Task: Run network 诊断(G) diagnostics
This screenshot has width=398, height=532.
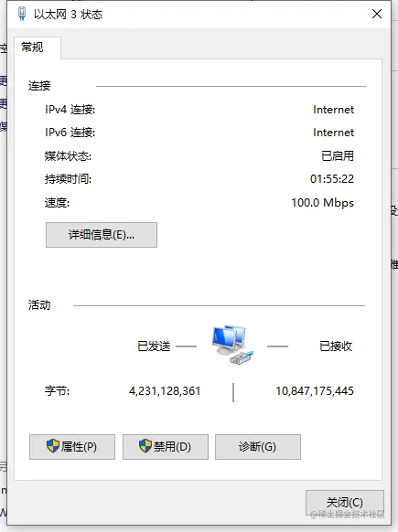Action: (258, 447)
